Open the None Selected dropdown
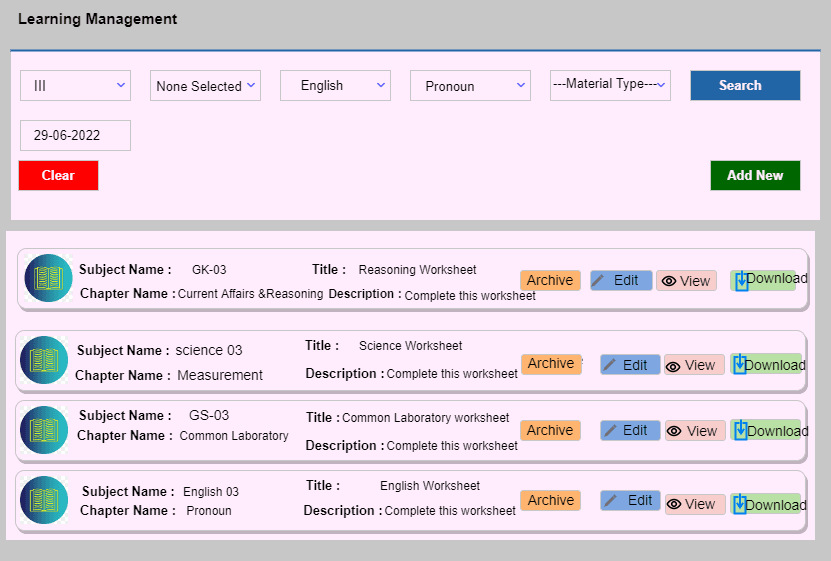 tap(205, 85)
